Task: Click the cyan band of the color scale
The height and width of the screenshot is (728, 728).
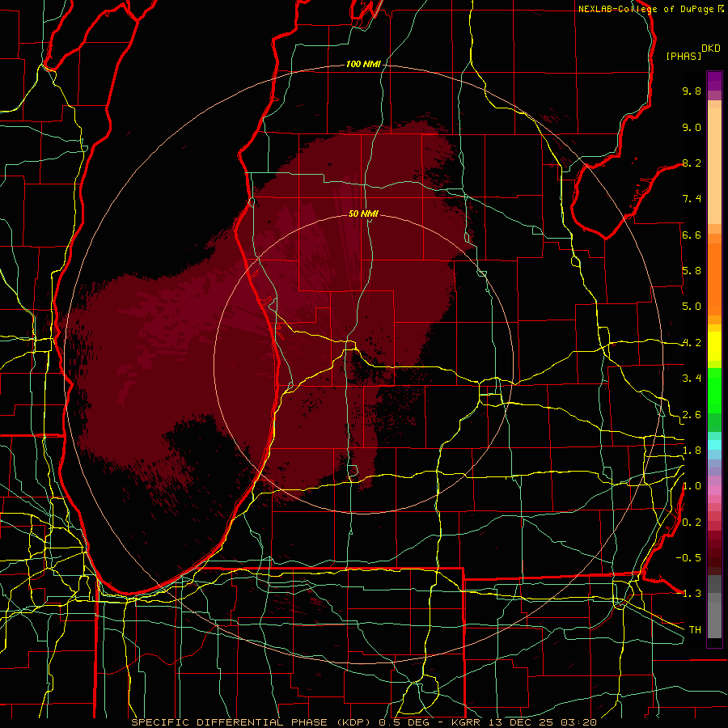Action: (x=714, y=445)
